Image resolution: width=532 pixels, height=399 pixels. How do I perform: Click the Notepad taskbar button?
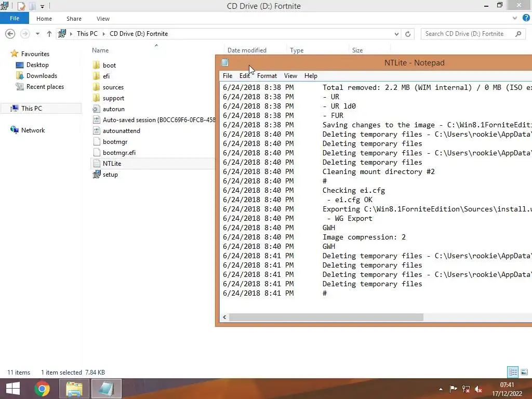coord(106,389)
